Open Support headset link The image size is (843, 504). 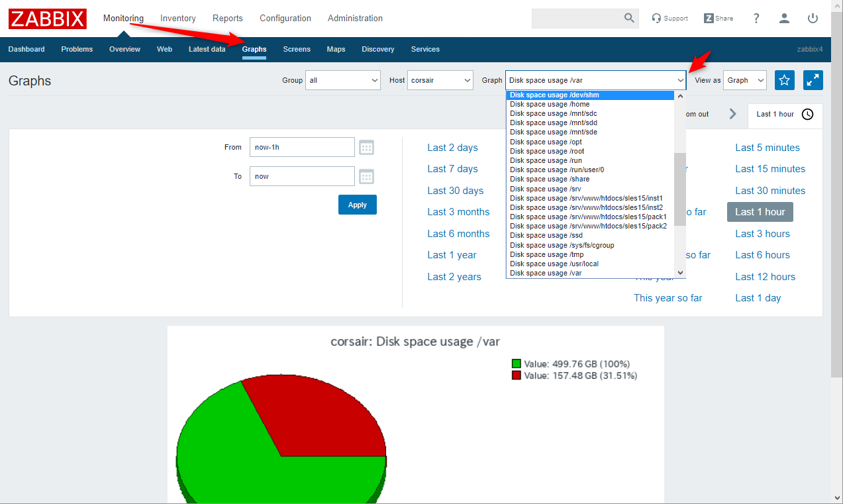click(669, 19)
